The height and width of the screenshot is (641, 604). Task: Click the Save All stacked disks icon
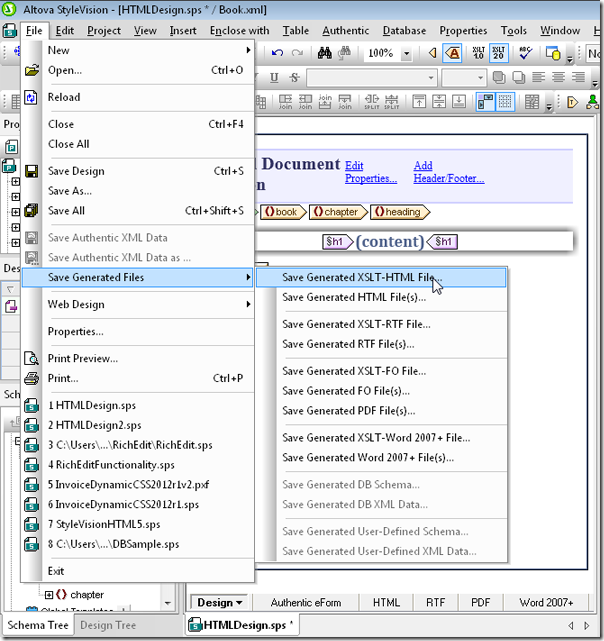[31, 211]
